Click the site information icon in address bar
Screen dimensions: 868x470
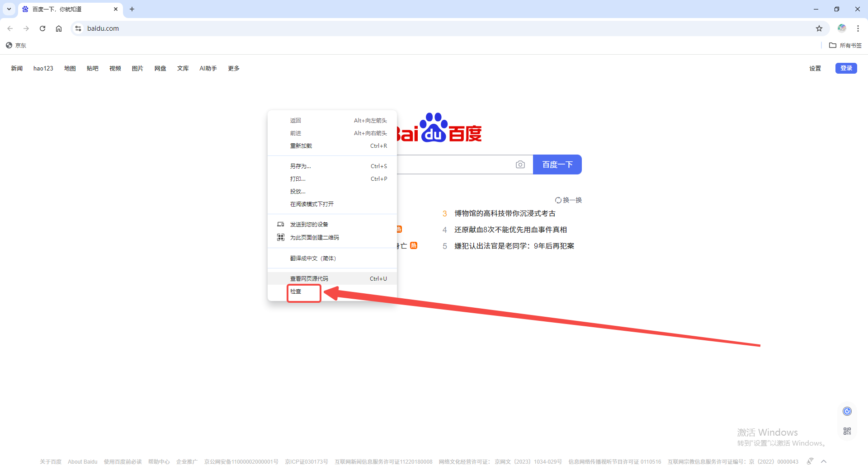pyautogui.click(x=78, y=28)
